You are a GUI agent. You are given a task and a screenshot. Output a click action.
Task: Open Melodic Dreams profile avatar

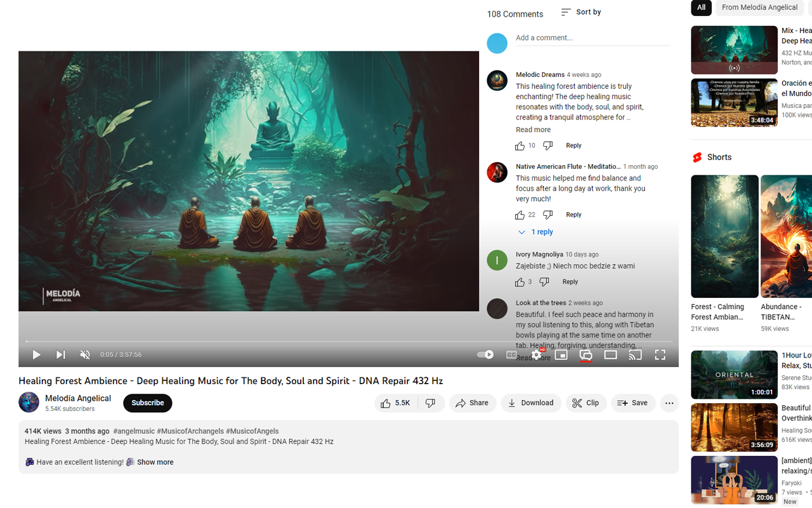tap(497, 81)
